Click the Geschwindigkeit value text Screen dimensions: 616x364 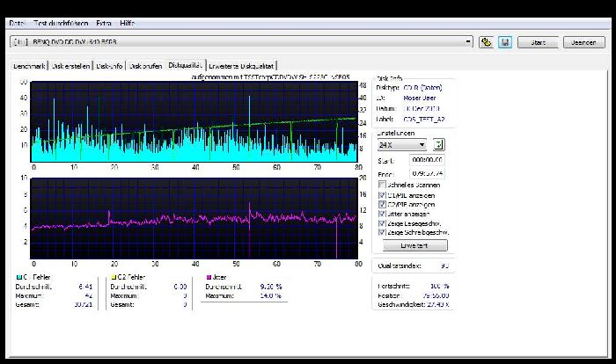tap(438, 304)
